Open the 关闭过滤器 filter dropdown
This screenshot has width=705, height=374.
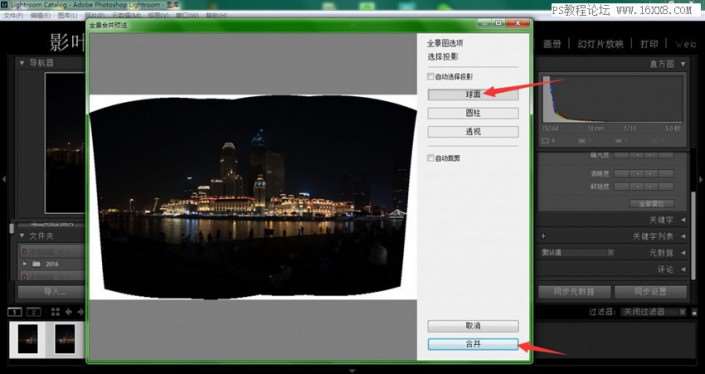click(653, 312)
